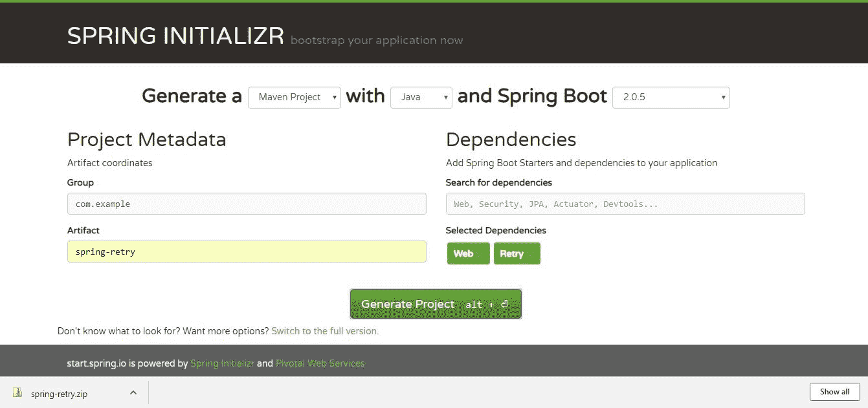Image resolution: width=868 pixels, height=408 pixels.
Task: Open Switch to the full version link
Action: coord(324,331)
